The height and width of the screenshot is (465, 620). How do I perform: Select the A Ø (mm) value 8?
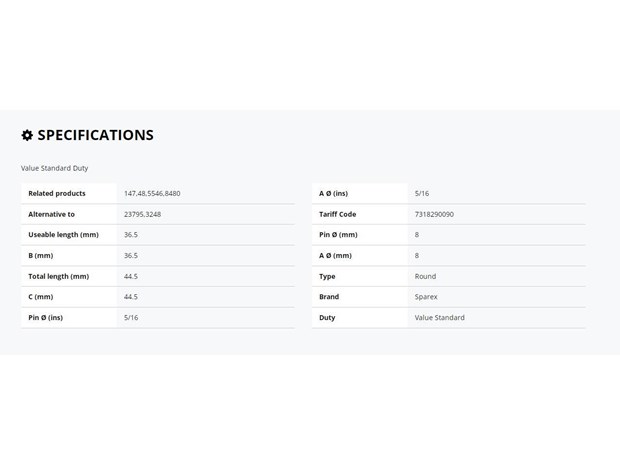[x=417, y=255]
